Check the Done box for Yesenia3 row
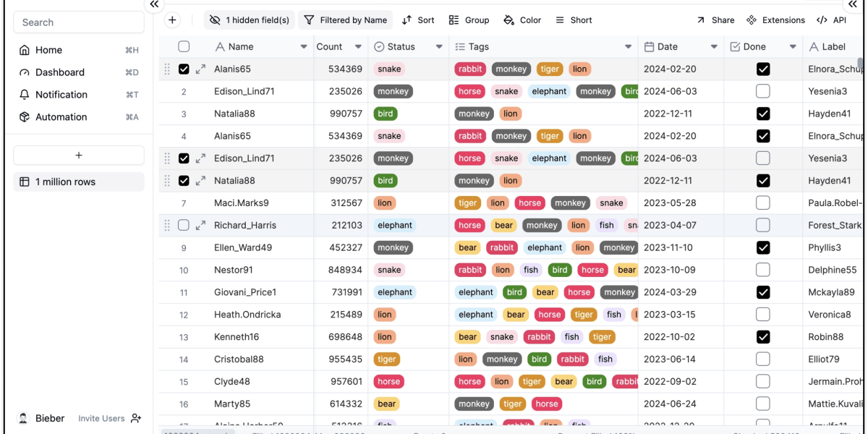 coord(762,91)
